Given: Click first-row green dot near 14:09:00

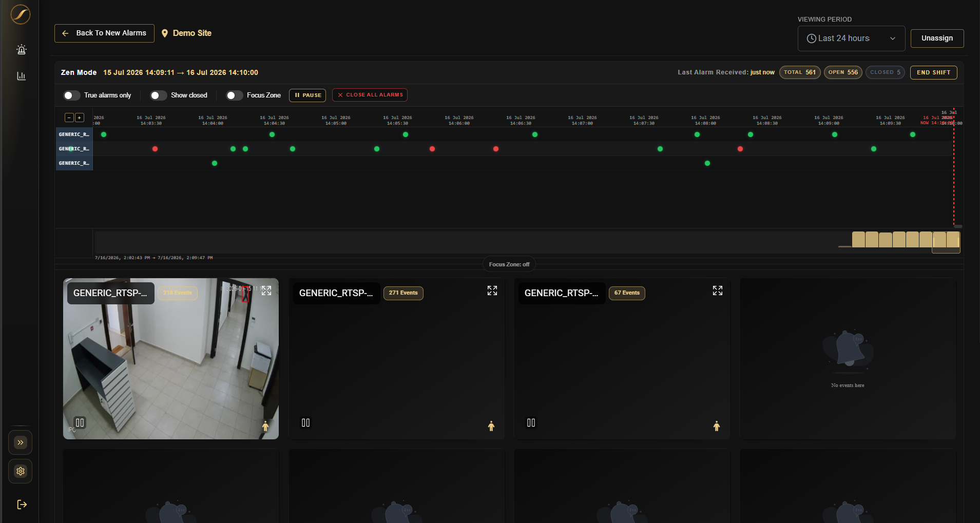Looking at the screenshot, I should pos(835,134).
